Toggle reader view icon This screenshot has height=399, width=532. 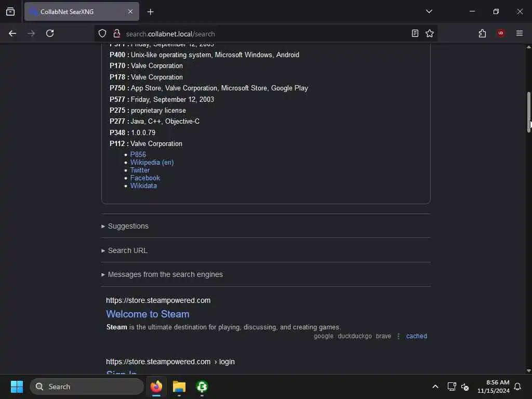pyautogui.click(x=415, y=33)
